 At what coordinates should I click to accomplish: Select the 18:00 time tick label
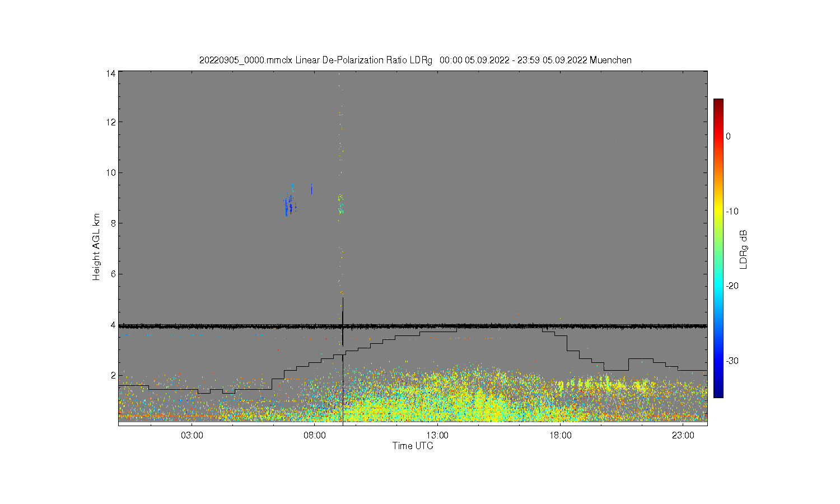[x=560, y=435]
